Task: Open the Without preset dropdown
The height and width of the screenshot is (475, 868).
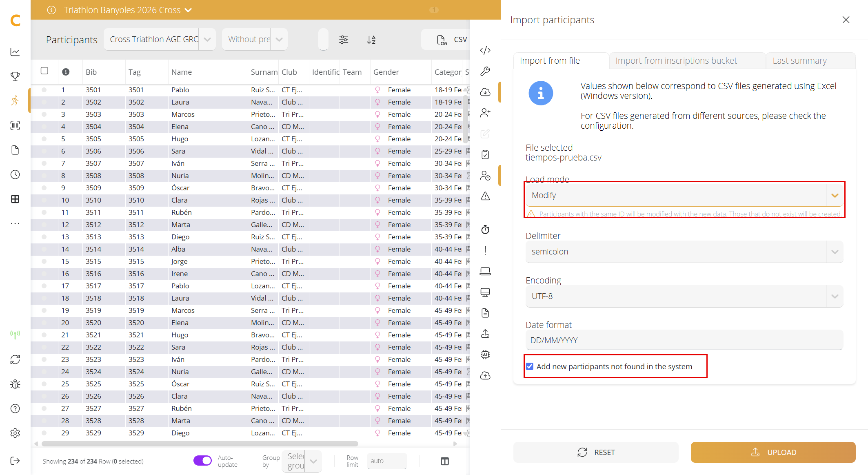Action: pyautogui.click(x=255, y=39)
